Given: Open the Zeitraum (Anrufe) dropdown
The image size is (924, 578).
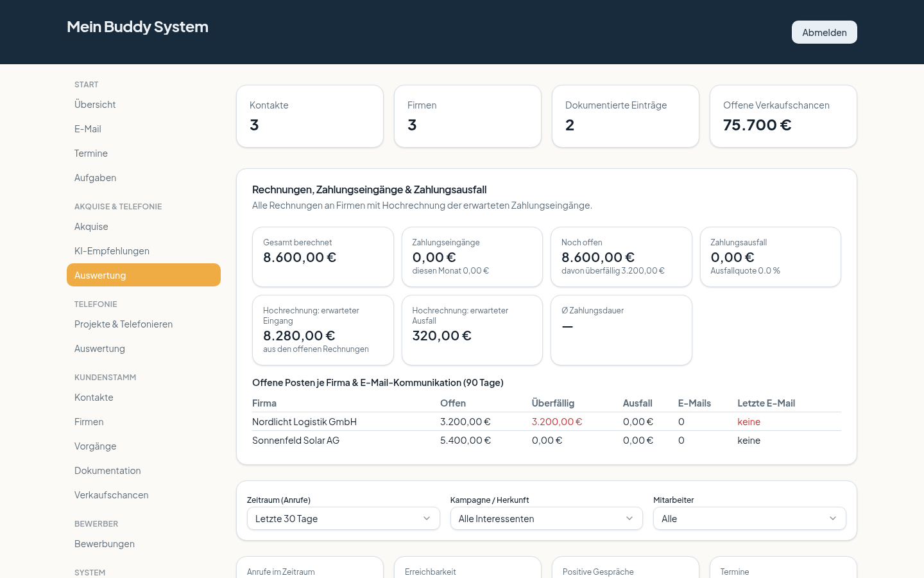Looking at the screenshot, I should (x=343, y=518).
